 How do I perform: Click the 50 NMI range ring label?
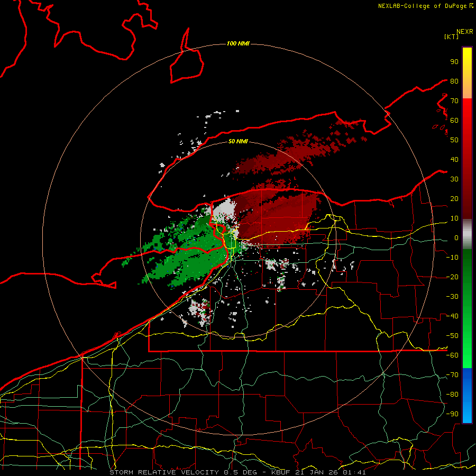238,141
